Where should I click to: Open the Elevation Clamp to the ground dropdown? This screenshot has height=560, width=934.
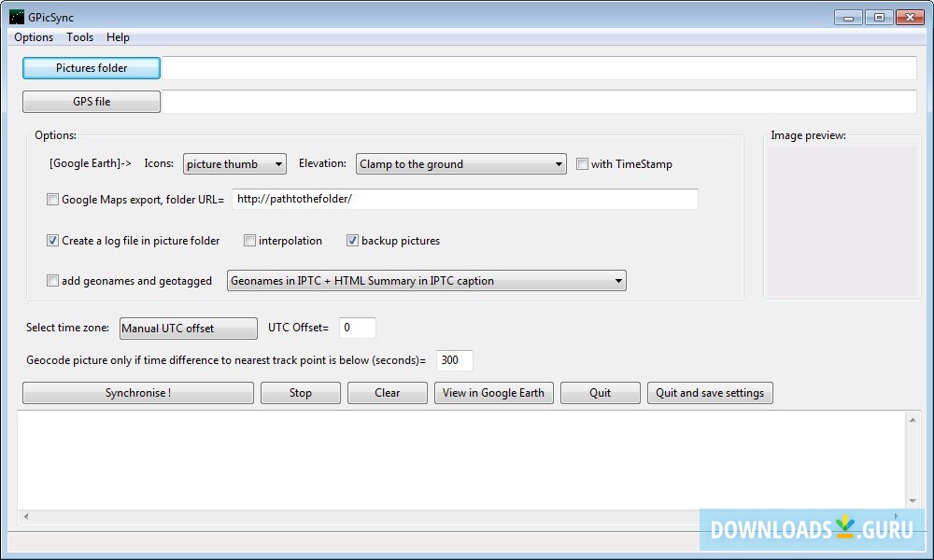point(461,163)
